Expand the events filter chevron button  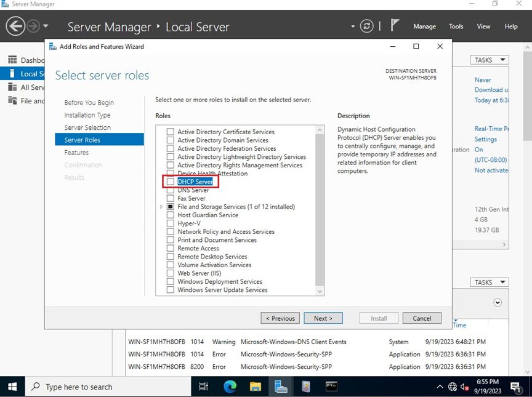tap(498, 302)
